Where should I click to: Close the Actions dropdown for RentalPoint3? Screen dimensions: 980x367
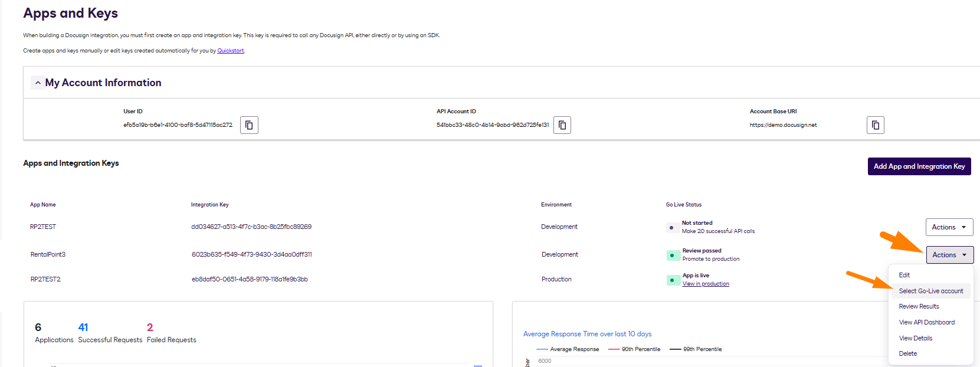950,255
